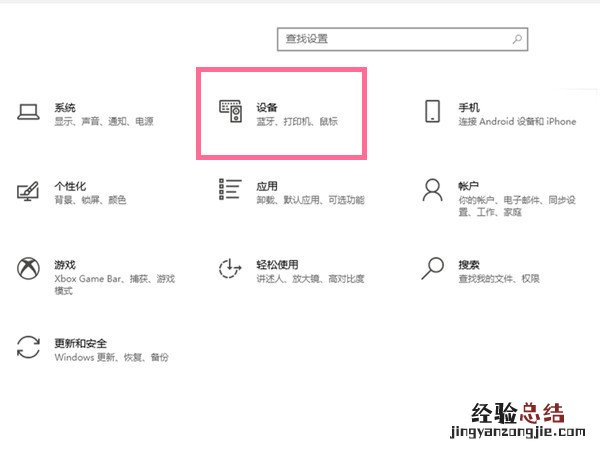Click the list icon for 应用
Image resolution: width=600 pixels, height=450 pixels.
[230, 190]
